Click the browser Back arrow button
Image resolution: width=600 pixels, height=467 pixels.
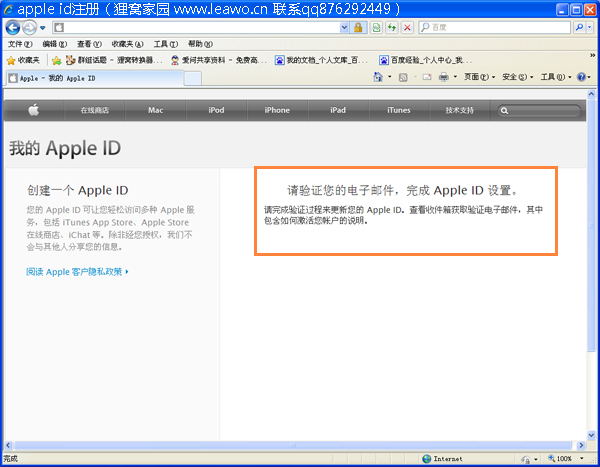click(13, 28)
